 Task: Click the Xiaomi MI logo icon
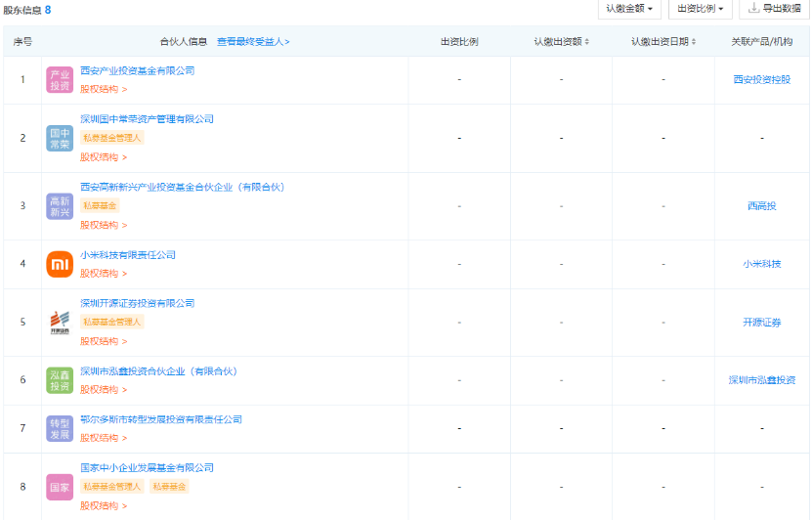tap(60, 264)
